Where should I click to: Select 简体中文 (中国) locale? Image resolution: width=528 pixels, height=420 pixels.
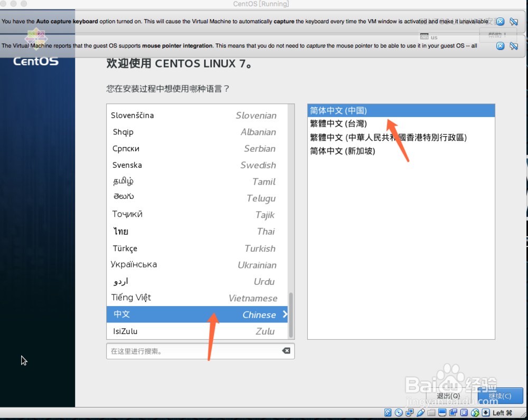[401, 110]
